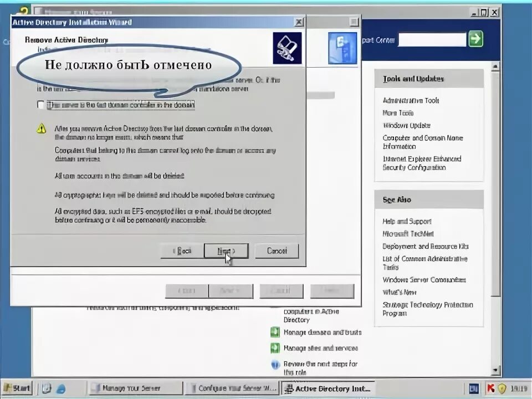Click the Configure Your Server wizard icon
Image resolution: width=532 pixels, height=399 pixels.
pyautogui.click(x=342, y=48)
